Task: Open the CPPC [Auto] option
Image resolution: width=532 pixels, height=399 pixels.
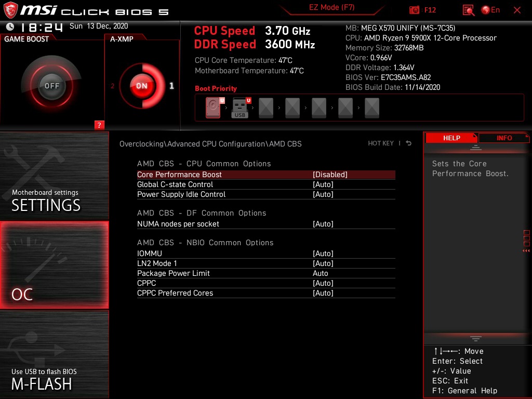Action: (266, 283)
